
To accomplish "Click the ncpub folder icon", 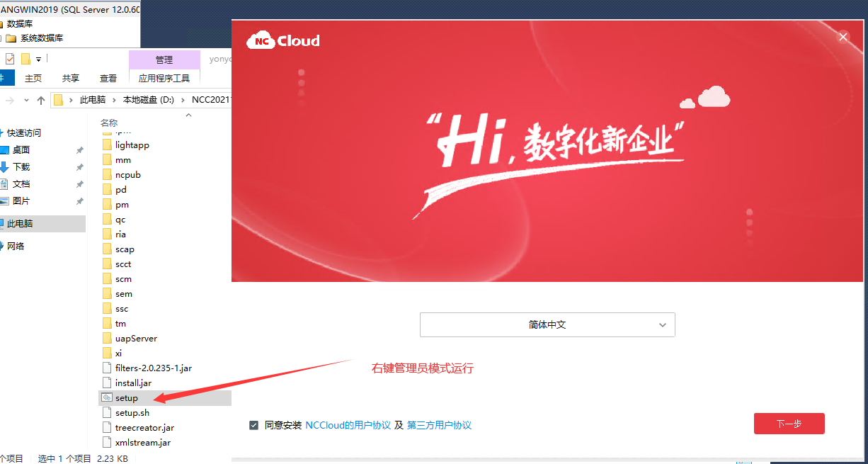I will click(x=107, y=175).
